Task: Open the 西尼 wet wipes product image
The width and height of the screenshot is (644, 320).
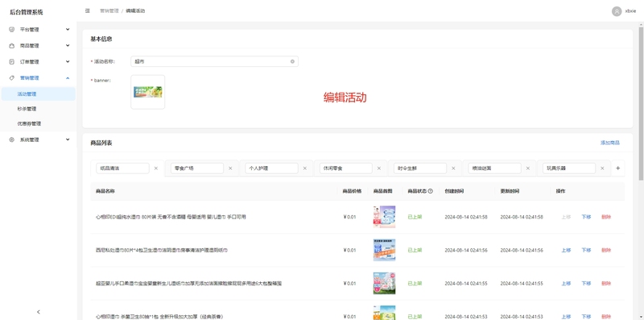Action: pos(385,250)
